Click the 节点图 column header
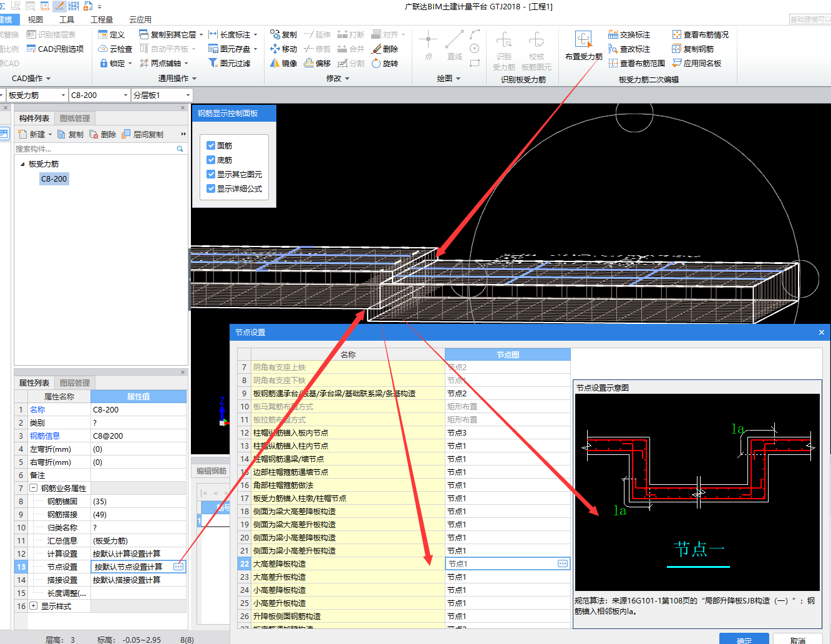The image size is (831, 644). click(508, 354)
